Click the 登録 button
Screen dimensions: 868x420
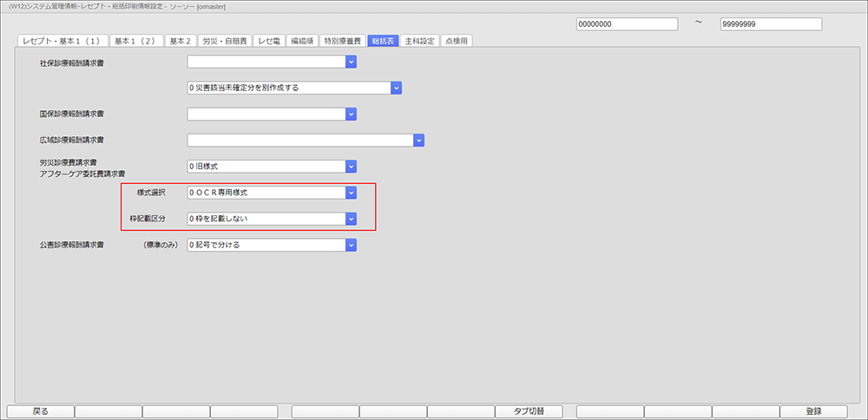[813, 411]
